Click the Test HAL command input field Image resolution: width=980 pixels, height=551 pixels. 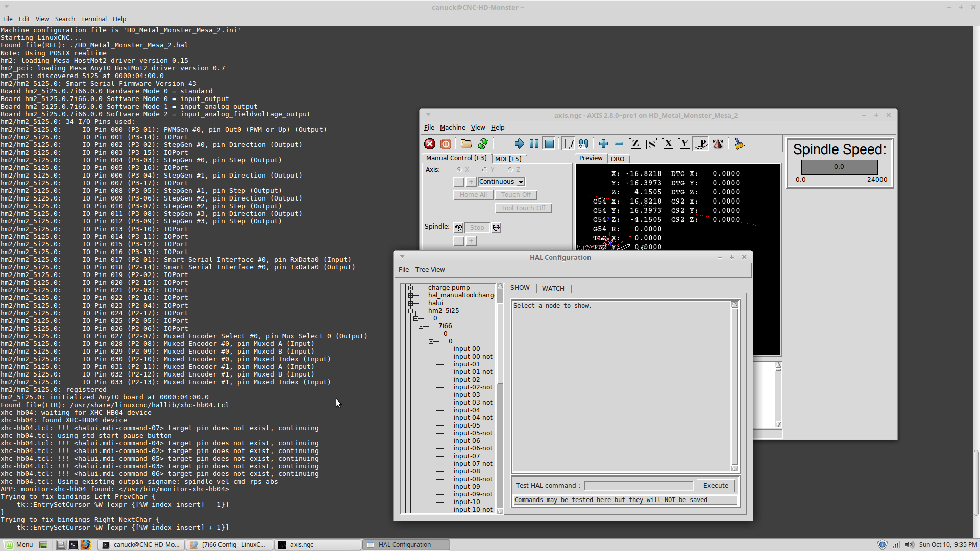[x=638, y=486]
